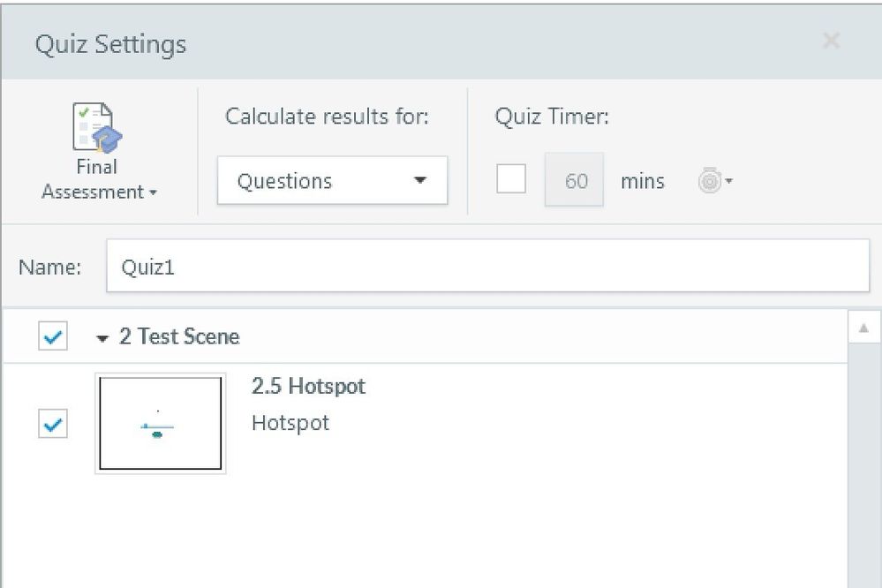Select the 2 Test Scene heading text
Image resolution: width=882 pixels, height=588 pixels.
tap(179, 336)
